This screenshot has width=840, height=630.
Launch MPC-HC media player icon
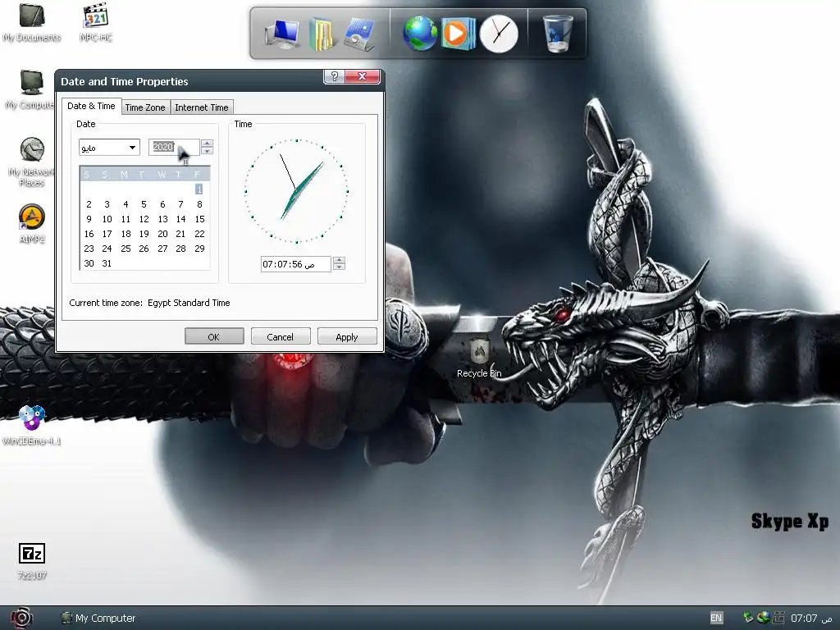pyautogui.click(x=96, y=22)
